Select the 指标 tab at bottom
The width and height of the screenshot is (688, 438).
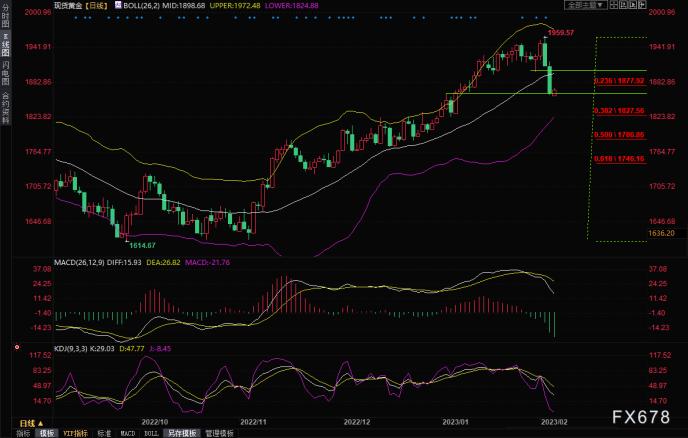pos(23,434)
